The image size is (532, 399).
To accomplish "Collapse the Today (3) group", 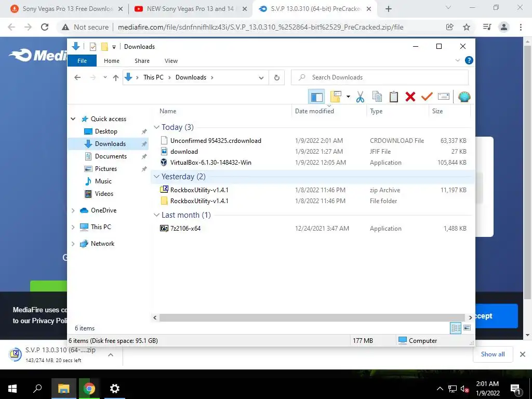I will (x=156, y=127).
